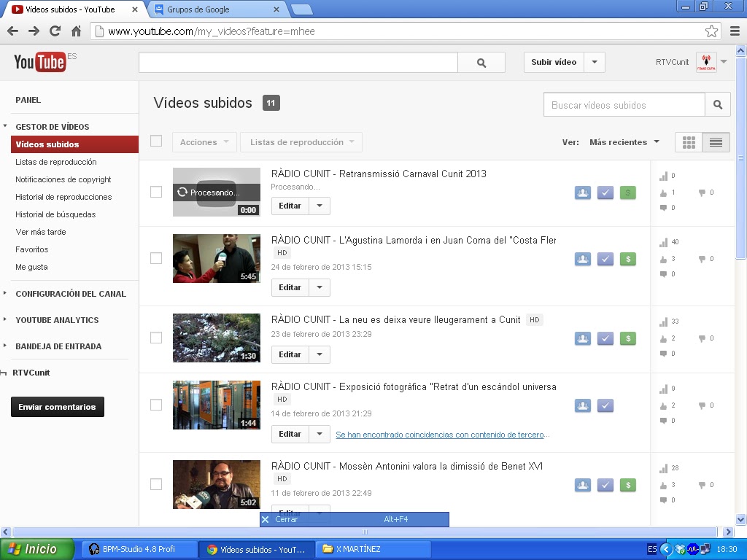Click monetization icon for Agustina Lamorda video

point(628,259)
